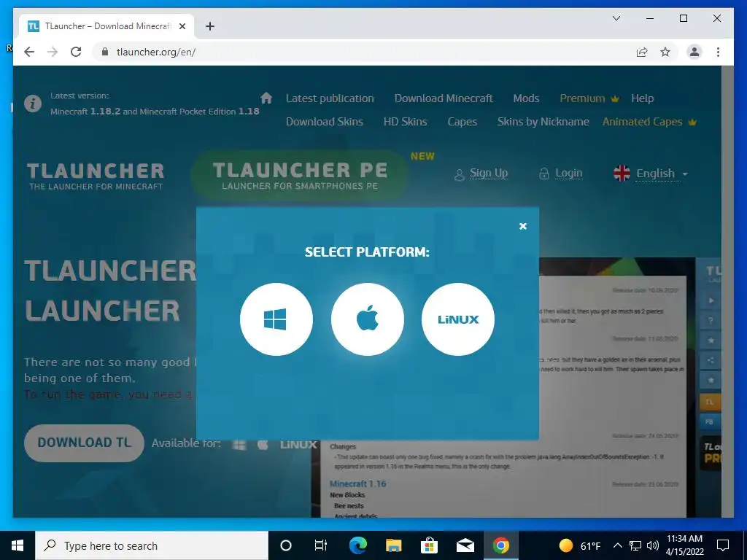Go forward in browser history

[x=53, y=52]
